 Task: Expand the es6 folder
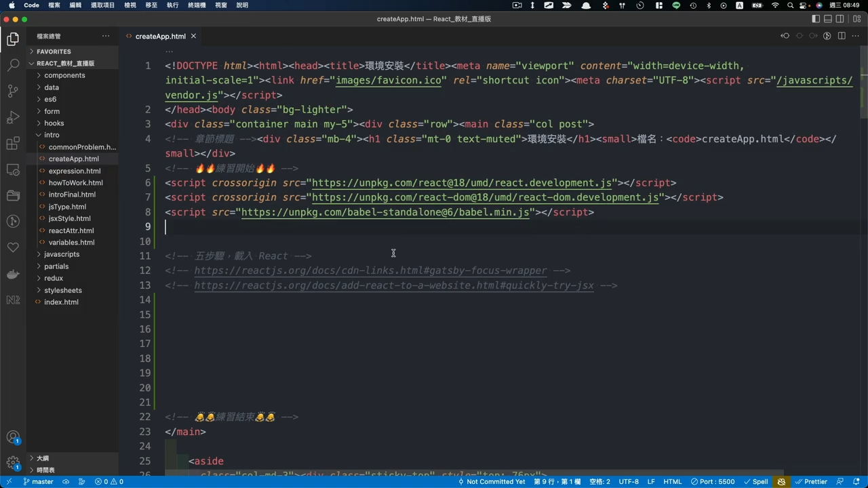[73, 99]
